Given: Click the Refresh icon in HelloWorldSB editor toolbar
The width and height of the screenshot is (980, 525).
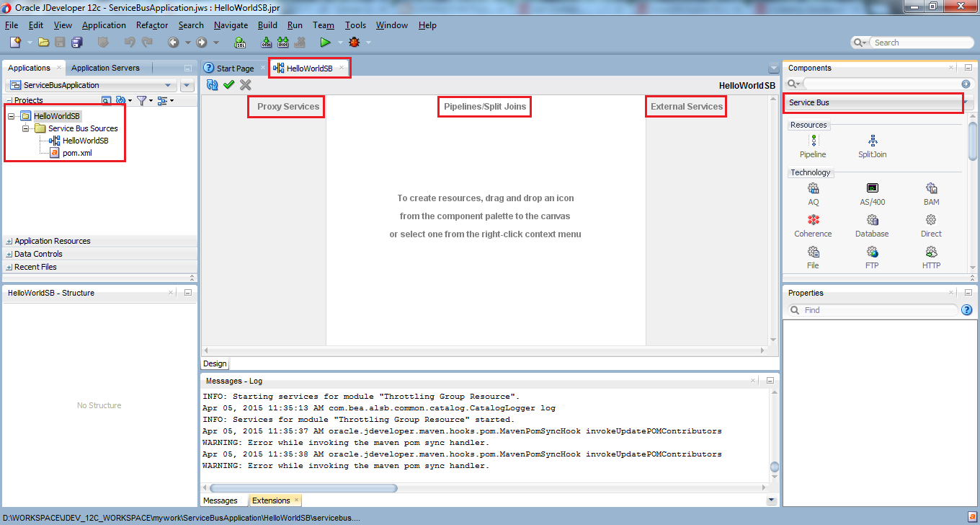Looking at the screenshot, I should coord(213,85).
